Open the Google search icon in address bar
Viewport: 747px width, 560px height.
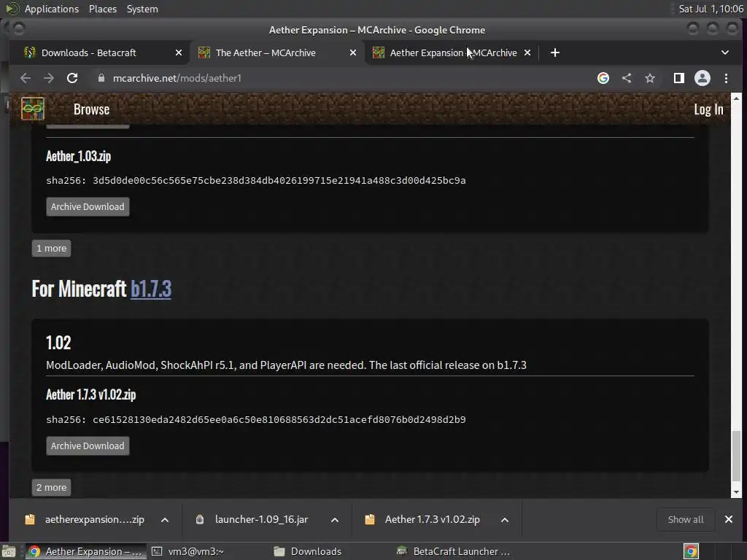click(x=603, y=78)
